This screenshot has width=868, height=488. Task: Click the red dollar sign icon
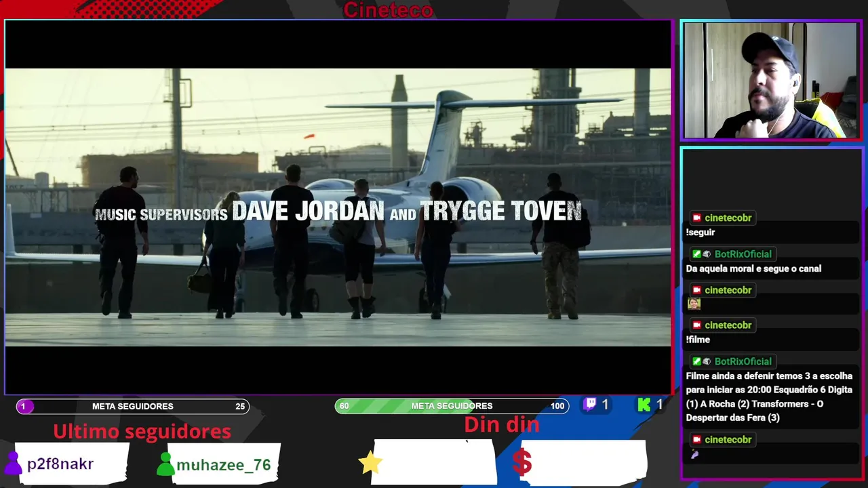[x=521, y=462]
